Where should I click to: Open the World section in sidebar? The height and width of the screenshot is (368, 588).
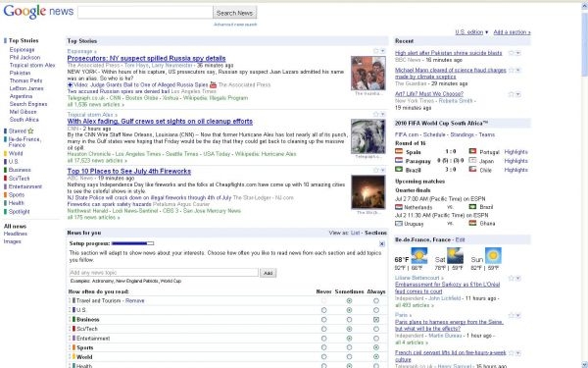coord(16,153)
